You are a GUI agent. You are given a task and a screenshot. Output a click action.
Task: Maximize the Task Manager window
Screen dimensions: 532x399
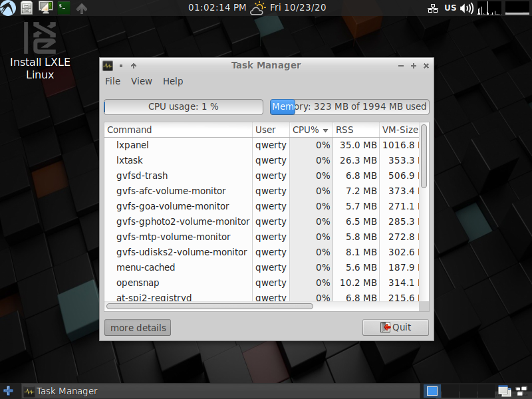(x=414, y=66)
